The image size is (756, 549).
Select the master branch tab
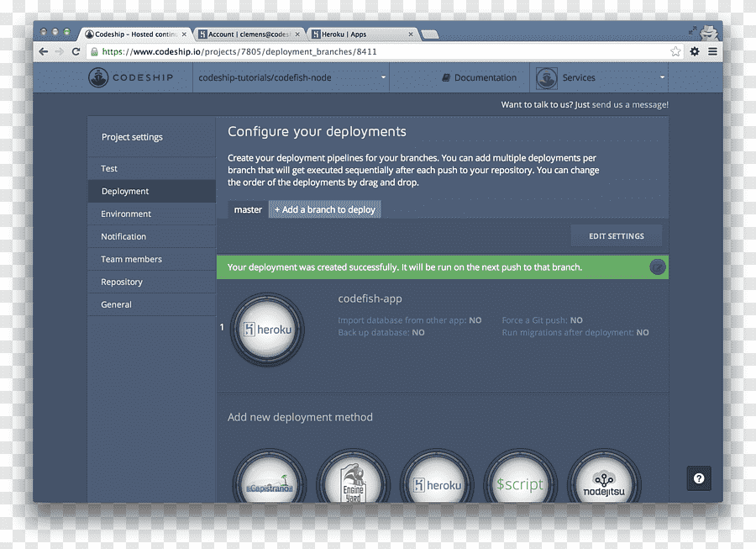coord(248,209)
